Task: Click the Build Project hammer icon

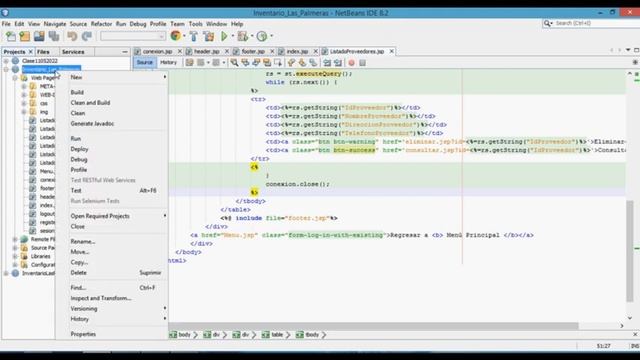Action: (193, 36)
